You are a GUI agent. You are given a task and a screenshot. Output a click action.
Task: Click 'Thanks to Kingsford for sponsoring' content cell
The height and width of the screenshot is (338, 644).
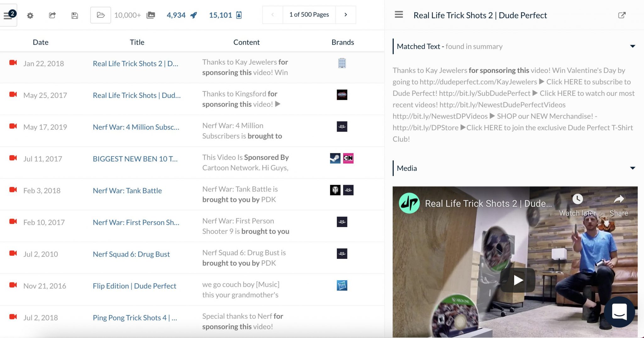(x=241, y=99)
